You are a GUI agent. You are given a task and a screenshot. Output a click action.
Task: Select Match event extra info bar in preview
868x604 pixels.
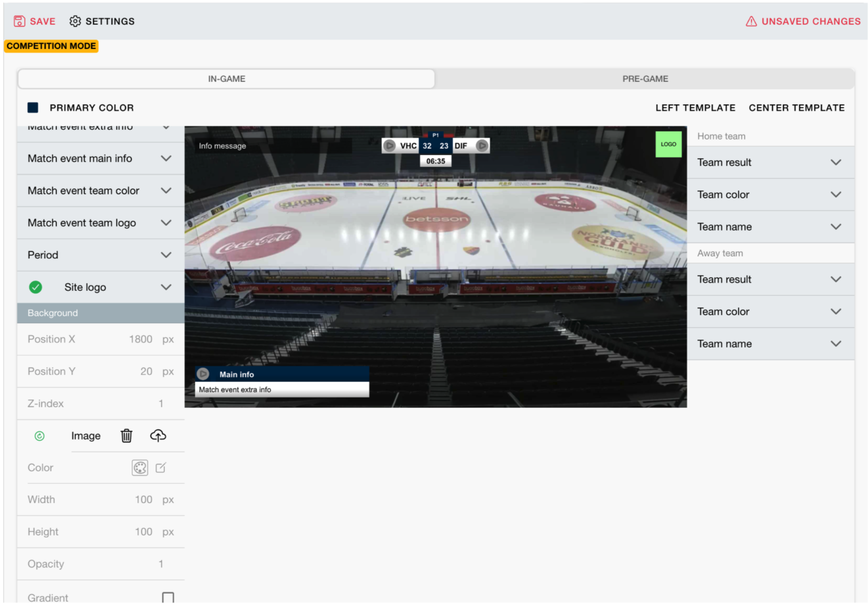click(282, 389)
